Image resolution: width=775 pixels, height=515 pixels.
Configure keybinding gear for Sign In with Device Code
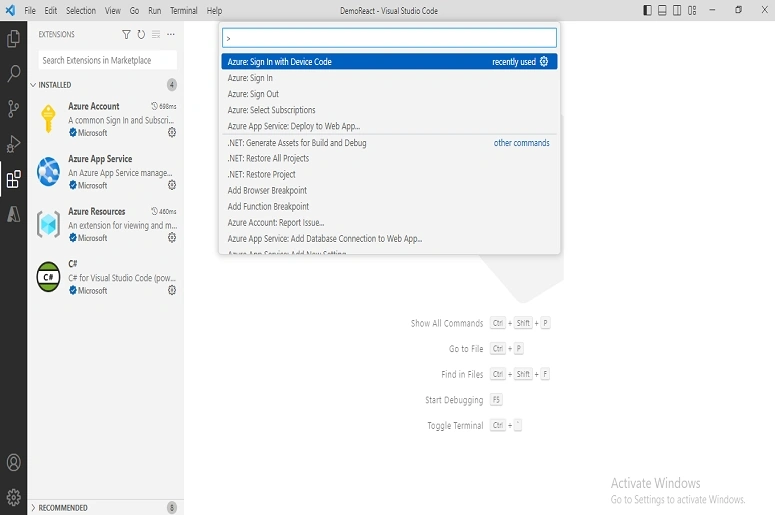point(544,61)
